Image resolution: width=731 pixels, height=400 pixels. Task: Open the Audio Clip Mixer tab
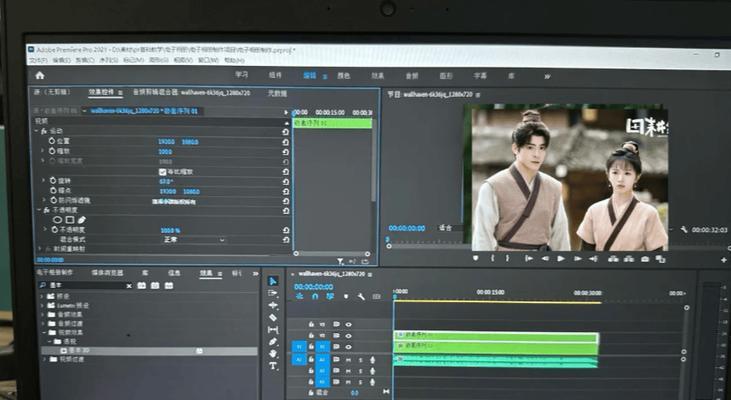(192, 93)
